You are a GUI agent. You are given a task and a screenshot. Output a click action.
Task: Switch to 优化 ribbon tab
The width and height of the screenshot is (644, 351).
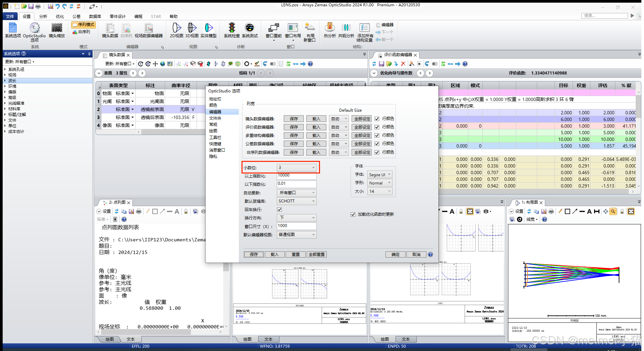click(x=60, y=16)
